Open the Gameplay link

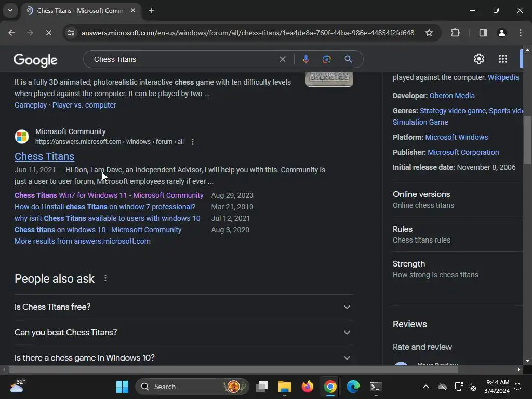coord(31,105)
